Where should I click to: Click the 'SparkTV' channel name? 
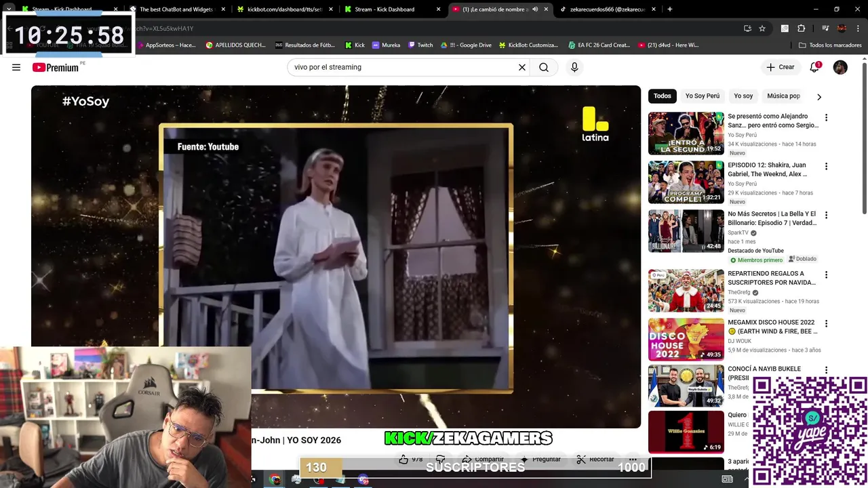(738, 232)
